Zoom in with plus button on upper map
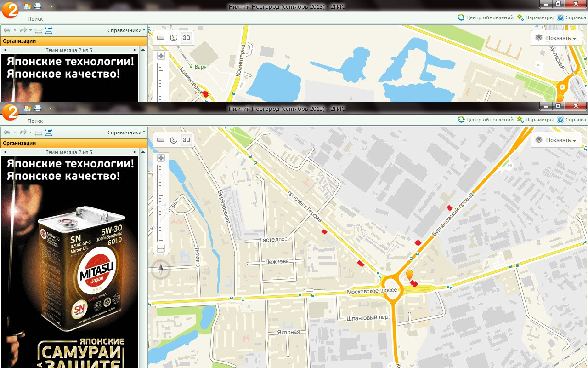 [161, 56]
